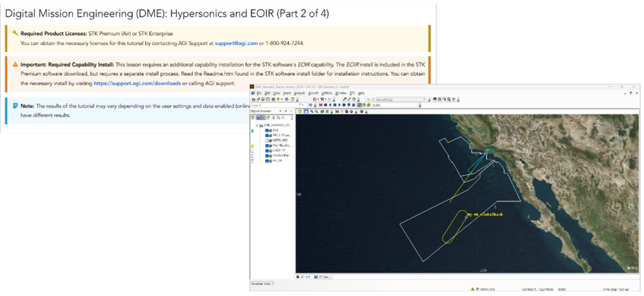Click the Reset animation button in STK
The width and height of the screenshot is (644, 296).
click(x=321, y=105)
